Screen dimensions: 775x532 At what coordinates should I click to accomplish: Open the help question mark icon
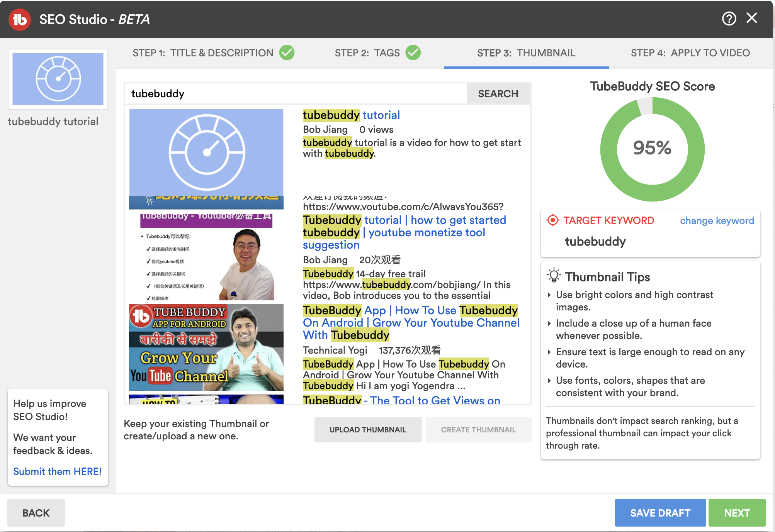[729, 19]
